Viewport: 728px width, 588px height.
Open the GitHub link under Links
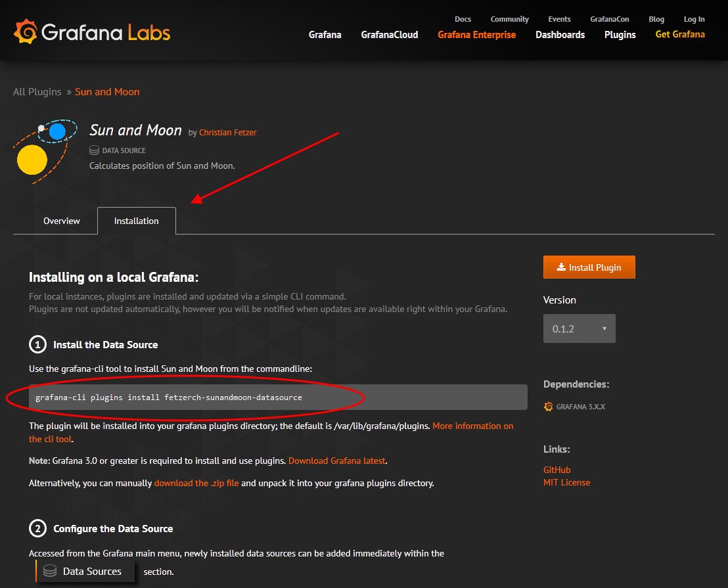click(x=557, y=470)
